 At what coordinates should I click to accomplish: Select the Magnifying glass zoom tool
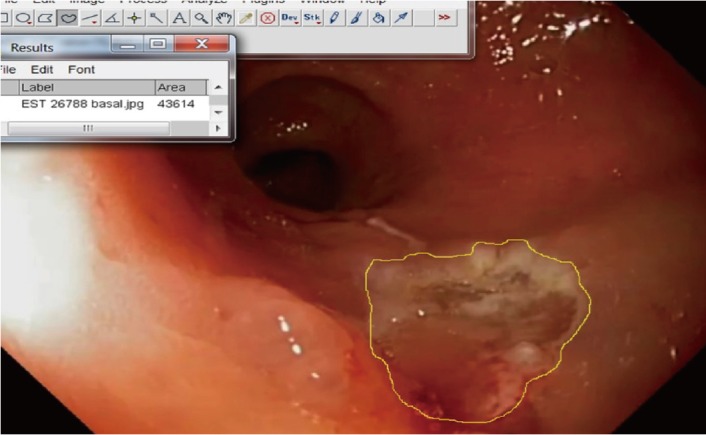201,18
